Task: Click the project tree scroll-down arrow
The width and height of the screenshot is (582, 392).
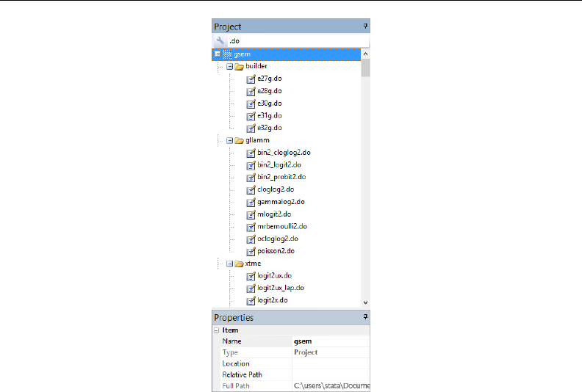Action: pyautogui.click(x=365, y=302)
